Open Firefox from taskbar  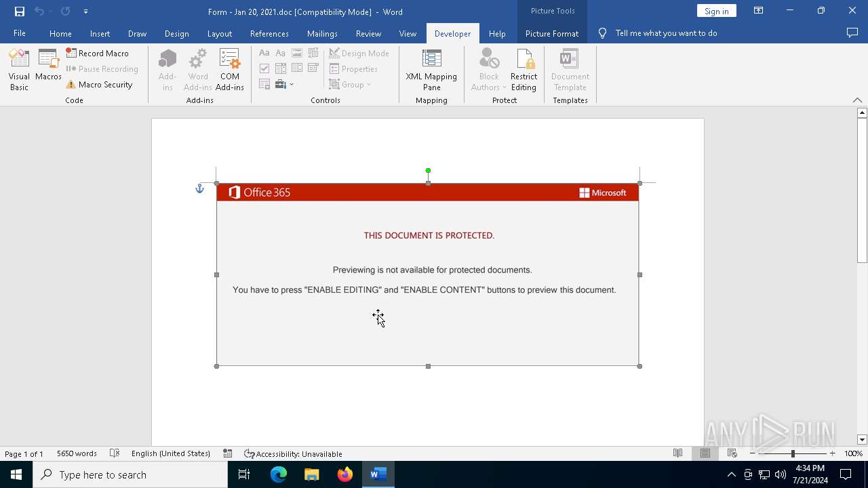click(x=345, y=474)
